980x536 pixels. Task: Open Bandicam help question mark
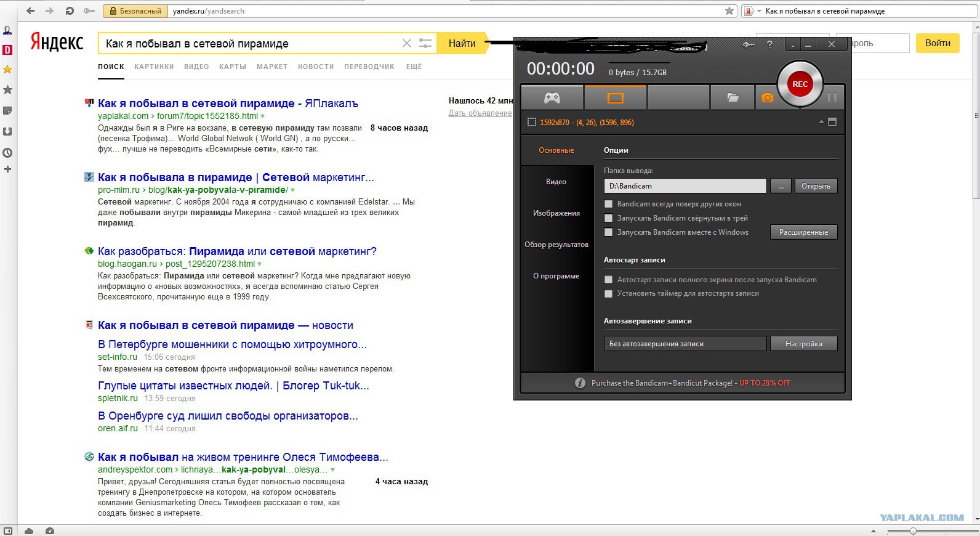click(769, 44)
